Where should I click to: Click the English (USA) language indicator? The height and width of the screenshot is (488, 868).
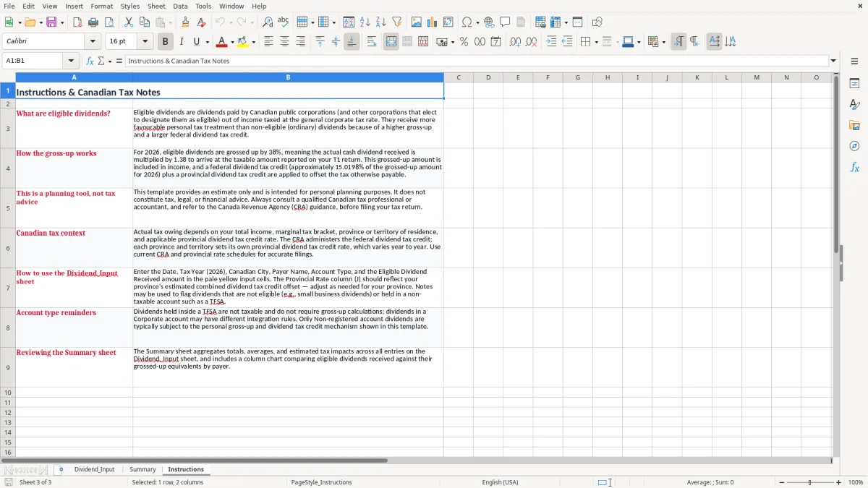[500, 482]
